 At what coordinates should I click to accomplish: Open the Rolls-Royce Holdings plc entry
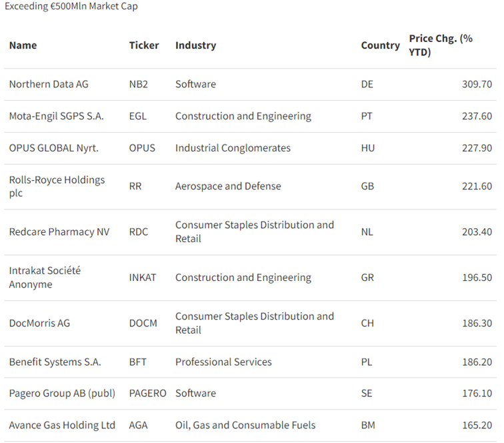tap(57, 186)
